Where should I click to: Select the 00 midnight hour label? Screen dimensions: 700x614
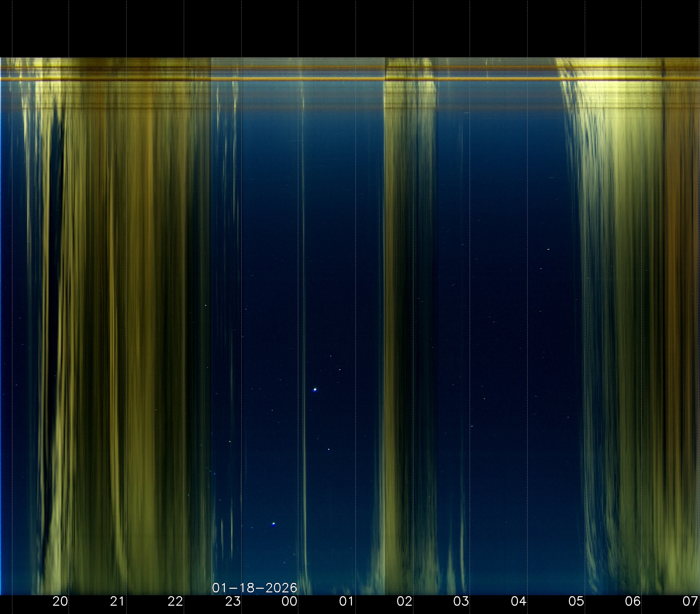coord(289,601)
